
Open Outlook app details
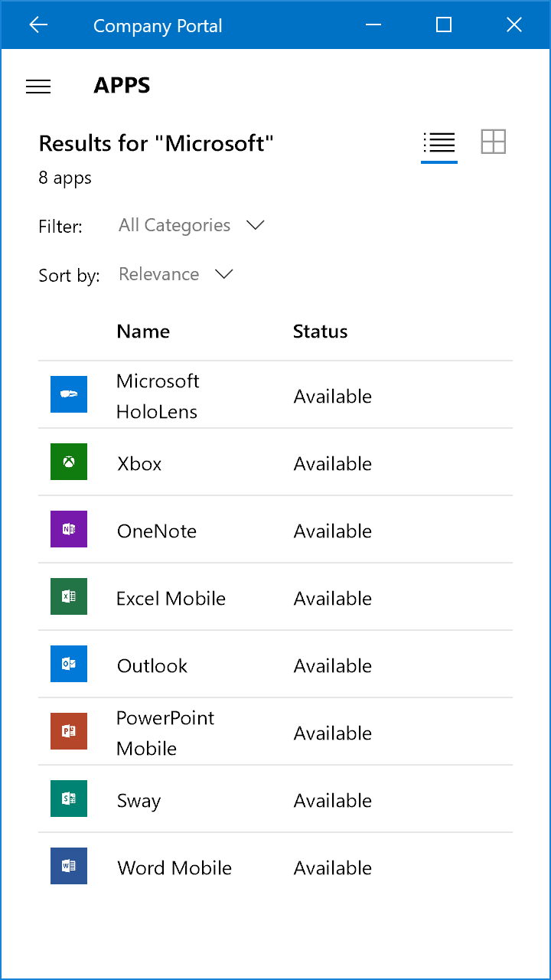tap(152, 666)
